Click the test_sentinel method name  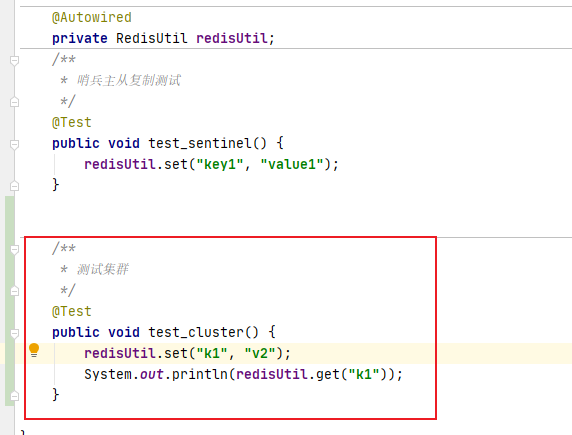(199, 143)
